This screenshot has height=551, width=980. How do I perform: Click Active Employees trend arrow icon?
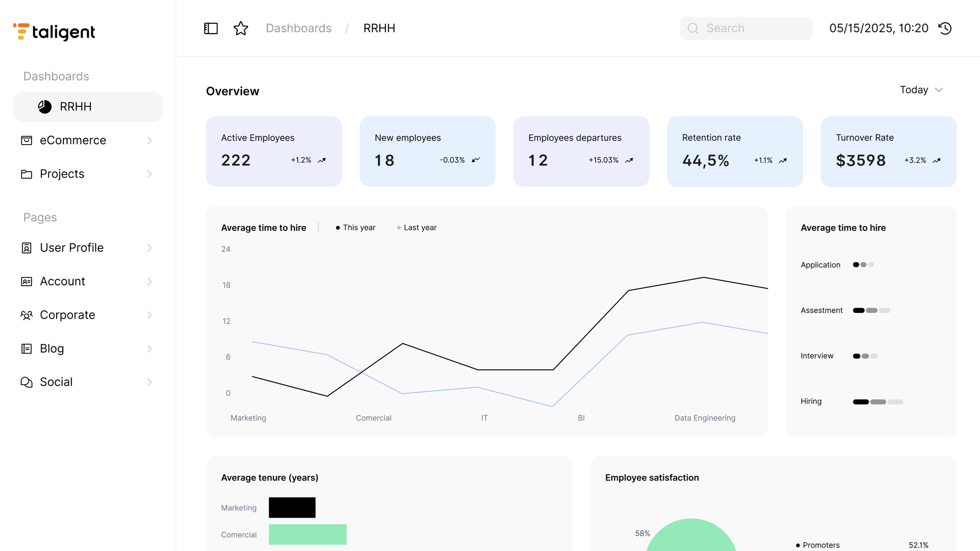point(322,160)
